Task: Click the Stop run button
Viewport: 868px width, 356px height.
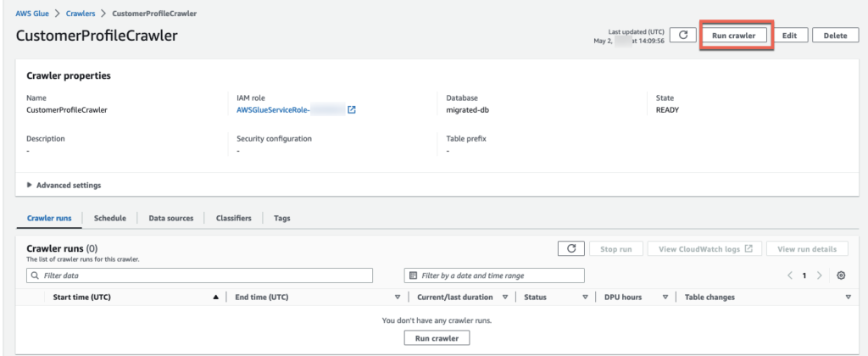Action: coord(616,248)
